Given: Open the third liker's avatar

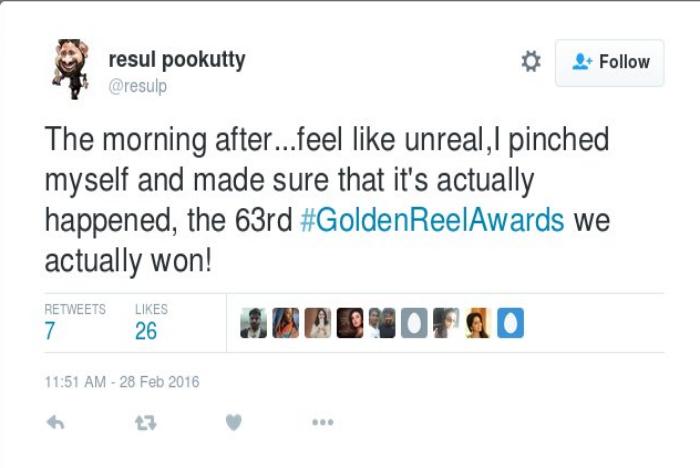Looking at the screenshot, I should tap(318, 322).
